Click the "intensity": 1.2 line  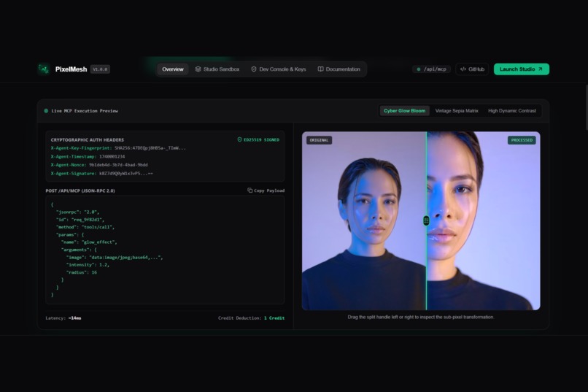point(88,265)
